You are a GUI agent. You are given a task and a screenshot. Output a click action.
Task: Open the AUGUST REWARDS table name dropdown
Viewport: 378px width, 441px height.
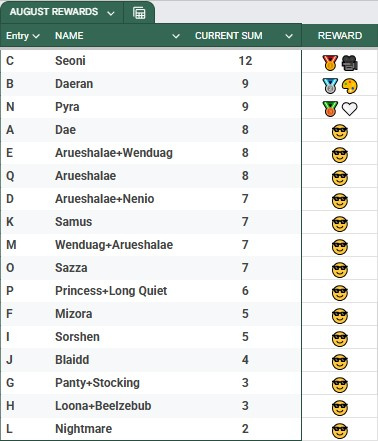tap(111, 13)
